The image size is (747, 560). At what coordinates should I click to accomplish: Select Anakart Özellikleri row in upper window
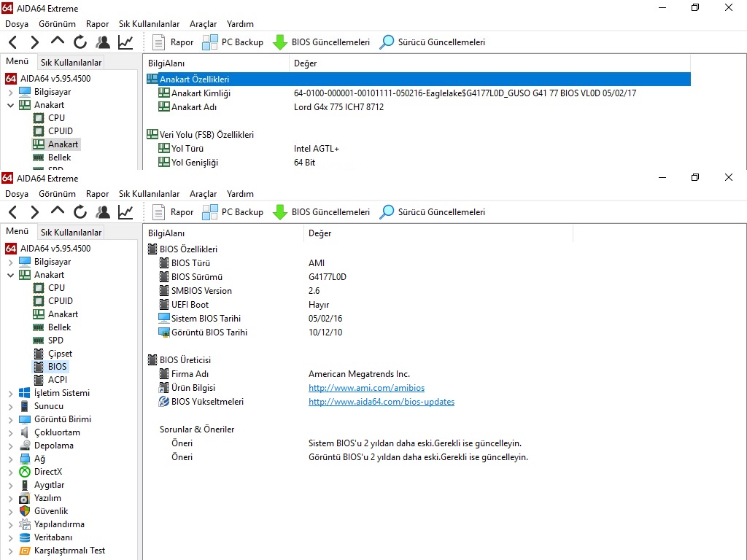point(418,79)
